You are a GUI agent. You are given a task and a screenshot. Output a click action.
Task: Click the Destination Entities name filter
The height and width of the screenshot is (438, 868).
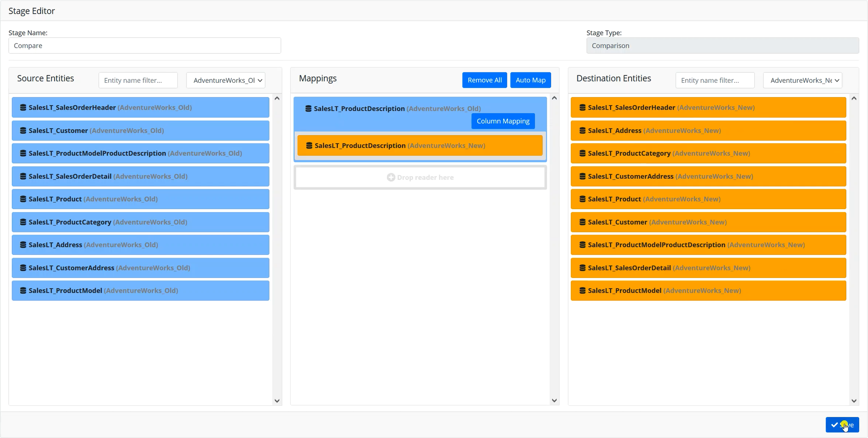(715, 80)
